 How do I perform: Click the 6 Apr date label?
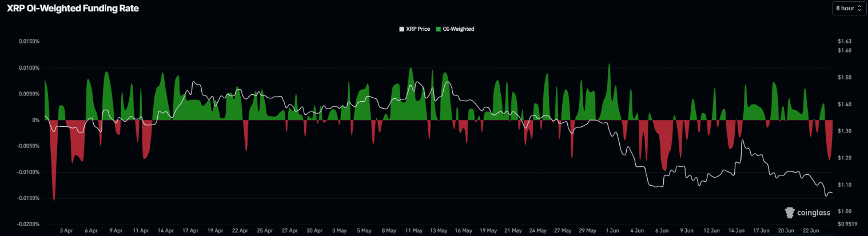[x=90, y=230]
